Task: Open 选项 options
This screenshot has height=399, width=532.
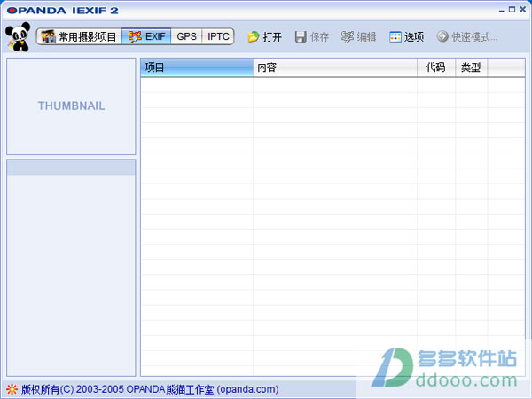Action: (x=406, y=36)
